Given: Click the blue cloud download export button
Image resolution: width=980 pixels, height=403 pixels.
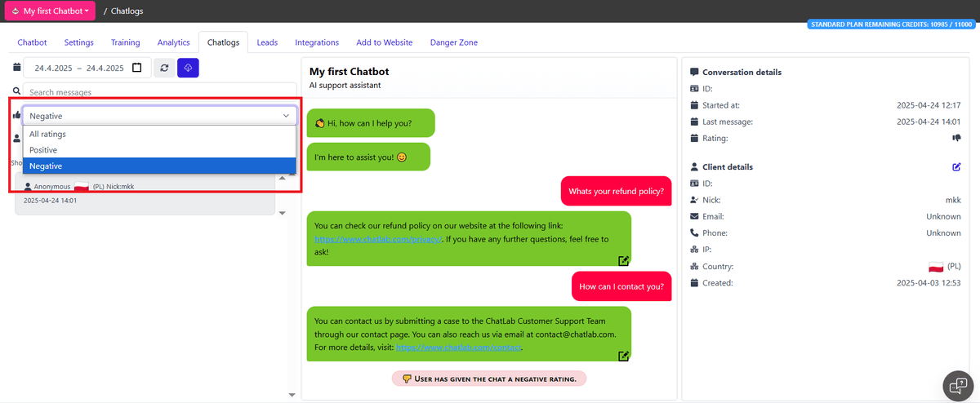Looking at the screenshot, I should click(188, 69).
